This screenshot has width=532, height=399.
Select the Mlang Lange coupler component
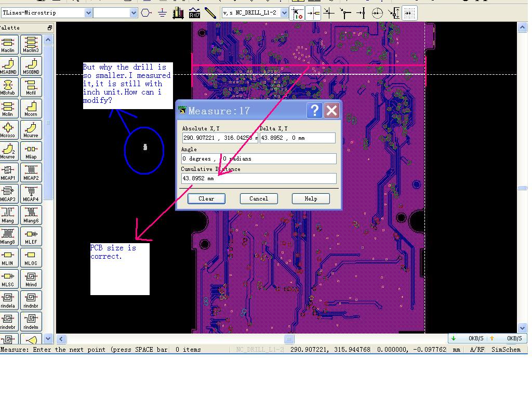click(x=8, y=216)
